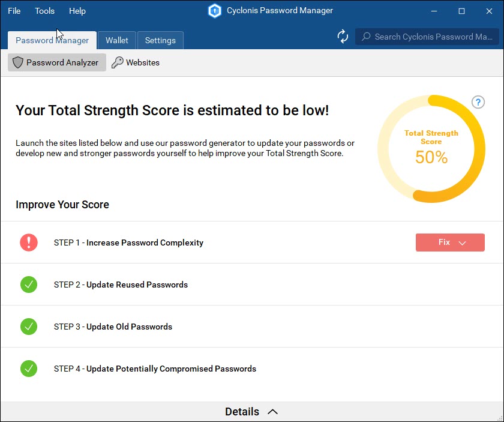Select 'Update Potentially Compromised Passwords' step text

pos(171,369)
